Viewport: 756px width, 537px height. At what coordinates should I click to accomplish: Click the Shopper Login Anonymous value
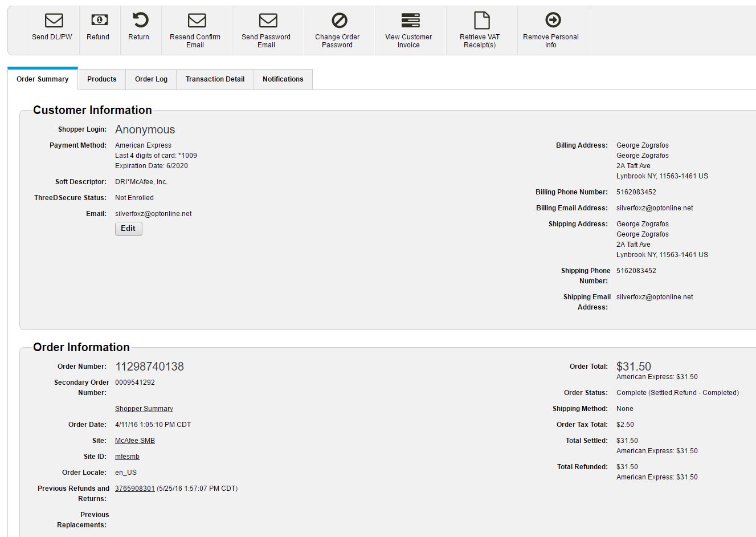click(145, 129)
